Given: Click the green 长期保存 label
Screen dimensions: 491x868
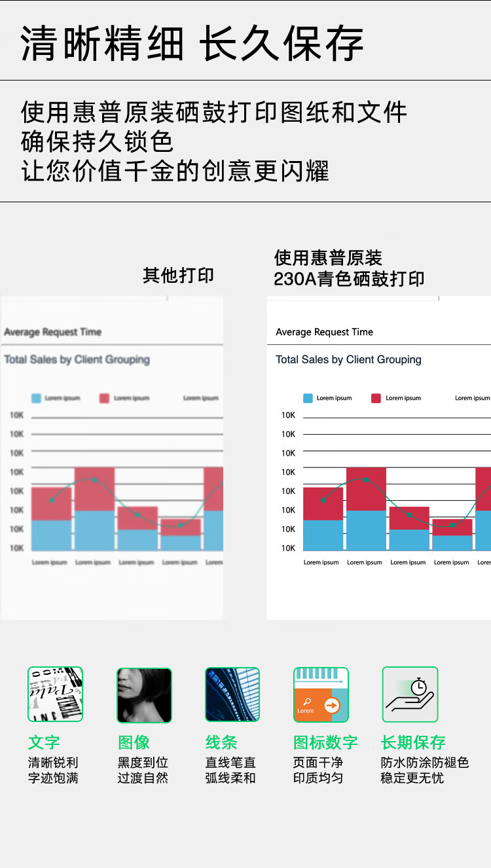Looking at the screenshot, I should [413, 742].
